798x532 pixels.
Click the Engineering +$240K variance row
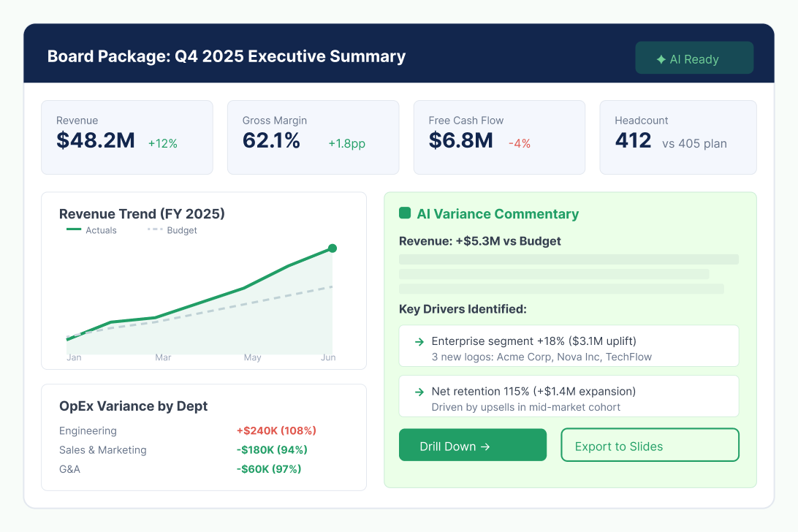[188, 430]
